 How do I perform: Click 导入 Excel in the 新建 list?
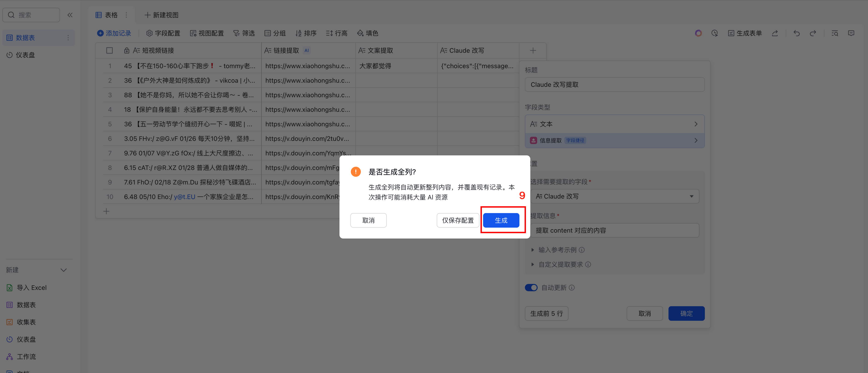(x=27, y=288)
